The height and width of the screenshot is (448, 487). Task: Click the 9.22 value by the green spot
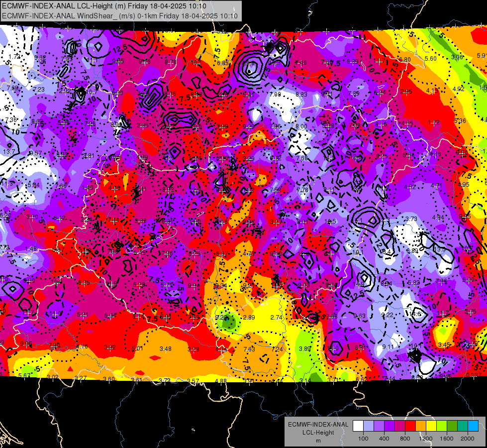coord(221,318)
